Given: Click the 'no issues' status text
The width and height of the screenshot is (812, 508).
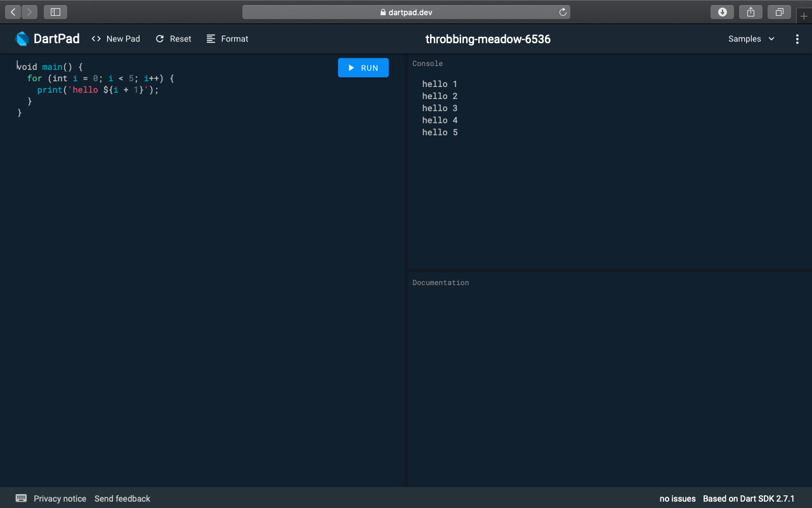Looking at the screenshot, I should (678, 498).
